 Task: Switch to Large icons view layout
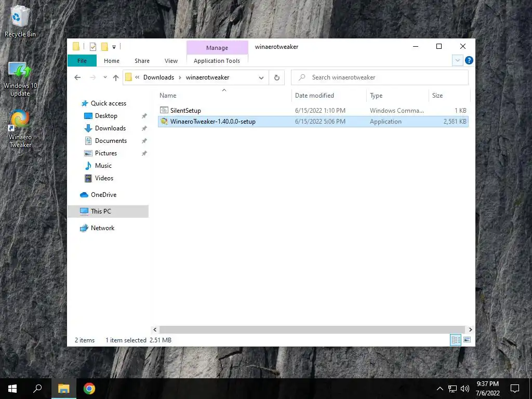coord(467,340)
